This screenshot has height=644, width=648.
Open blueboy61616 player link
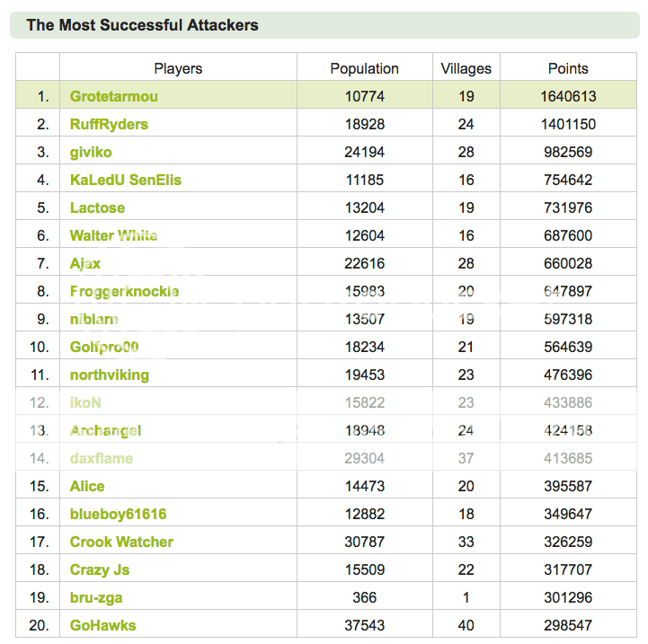click(119, 514)
